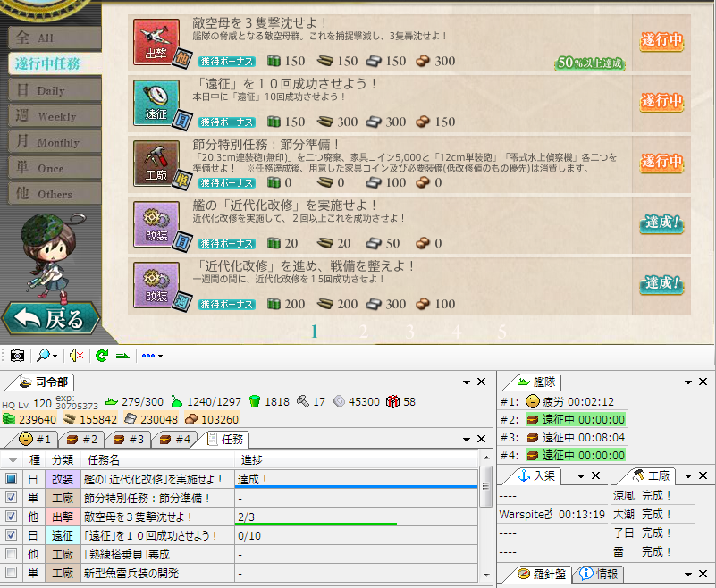716x588 pixels.
Task: Click the camera screenshot icon
Action: pyautogui.click(x=17, y=356)
